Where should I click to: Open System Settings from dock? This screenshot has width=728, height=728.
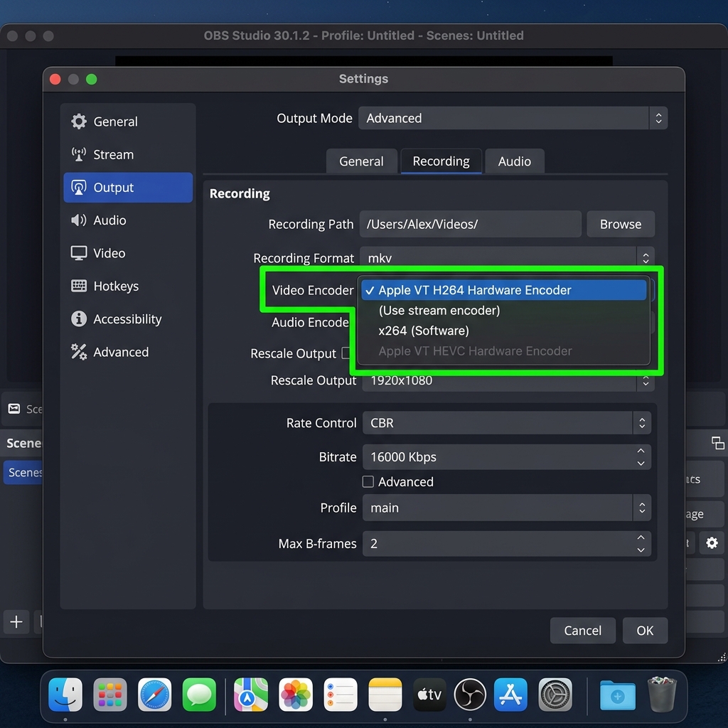point(555,695)
